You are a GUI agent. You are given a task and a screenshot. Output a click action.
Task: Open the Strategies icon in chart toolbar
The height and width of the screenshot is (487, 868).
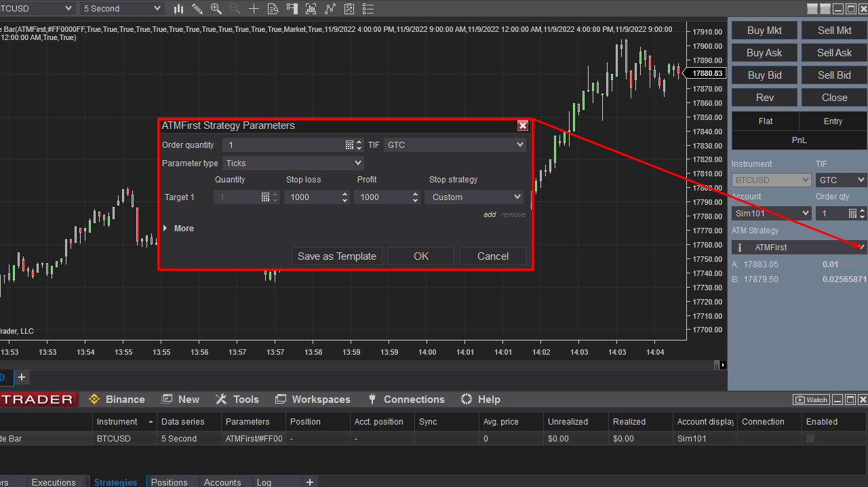tap(349, 9)
